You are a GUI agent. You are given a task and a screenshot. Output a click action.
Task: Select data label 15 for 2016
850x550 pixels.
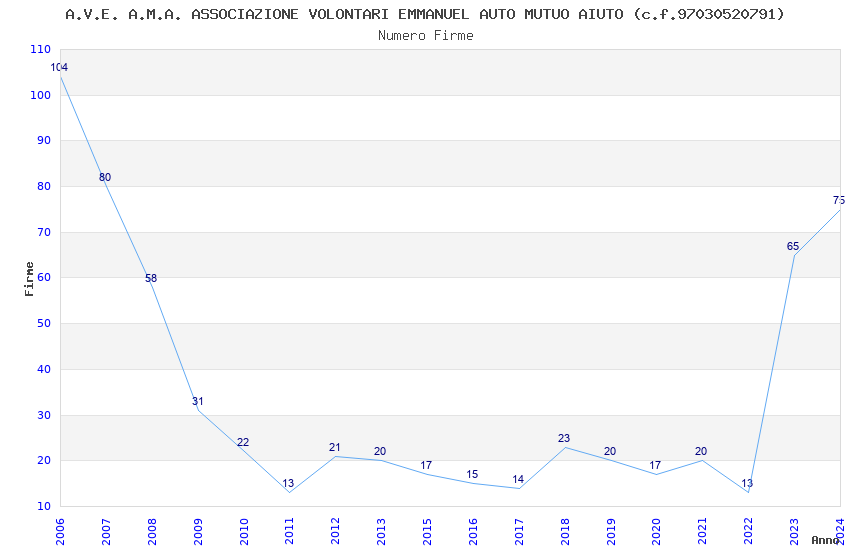click(472, 475)
